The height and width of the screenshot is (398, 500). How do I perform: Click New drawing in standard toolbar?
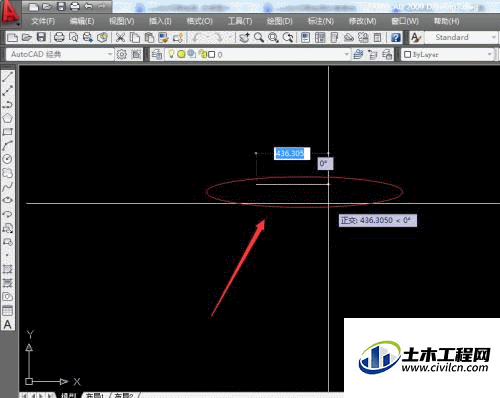coord(12,37)
